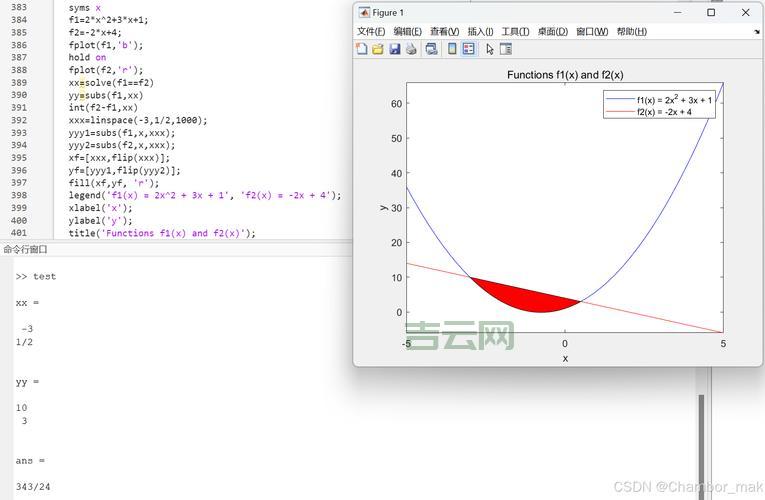Viewport: 765px width, 500px height.
Task: Open the Property Inspector icon
Action: coord(505,49)
